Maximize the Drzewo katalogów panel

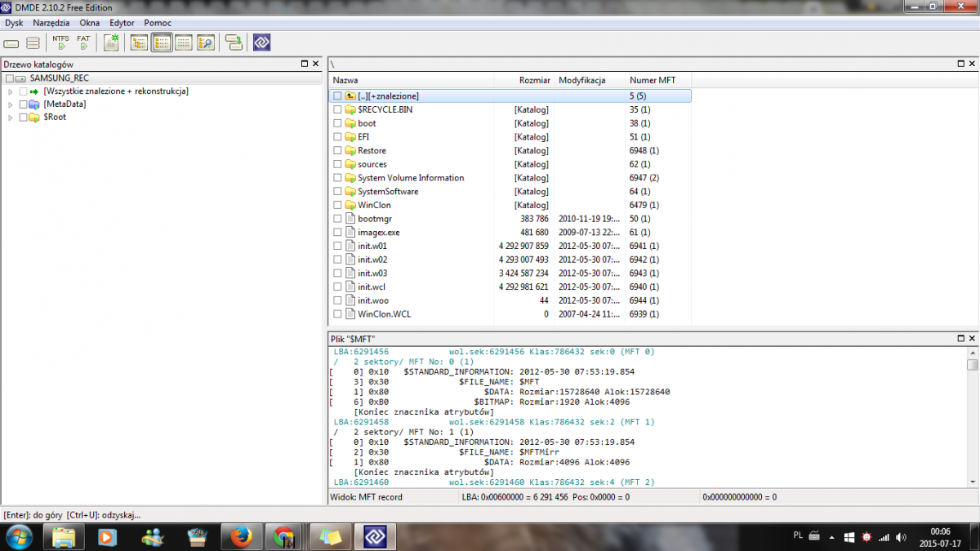tap(303, 63)
